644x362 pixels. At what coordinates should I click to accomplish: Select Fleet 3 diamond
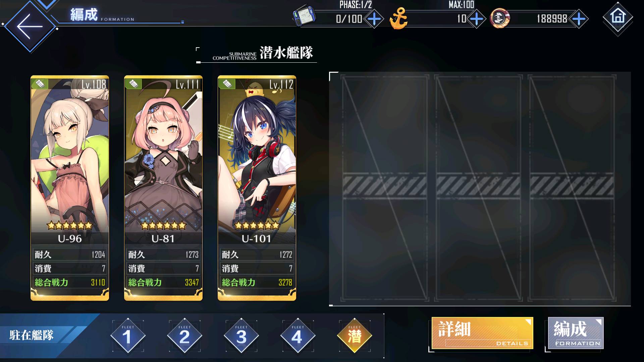(241, 336)
